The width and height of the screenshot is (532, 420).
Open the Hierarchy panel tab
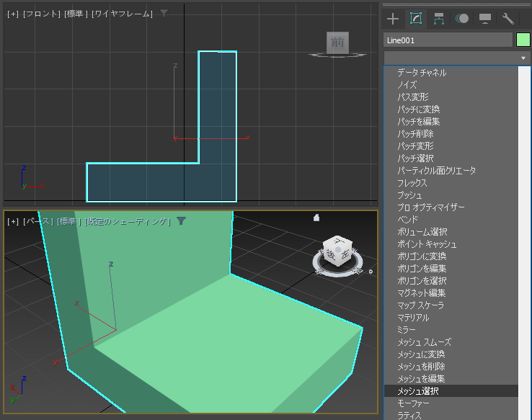point(439,19)
